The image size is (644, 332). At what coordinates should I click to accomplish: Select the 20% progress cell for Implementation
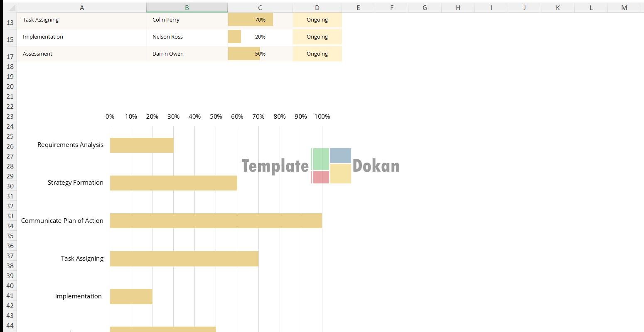coord(260,37)
